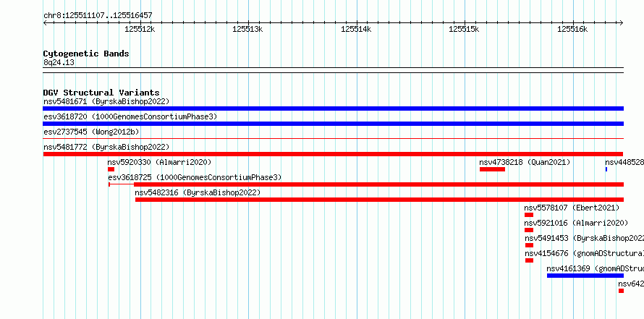
Task: Select red block under nsv4154676
Action: 529,260
